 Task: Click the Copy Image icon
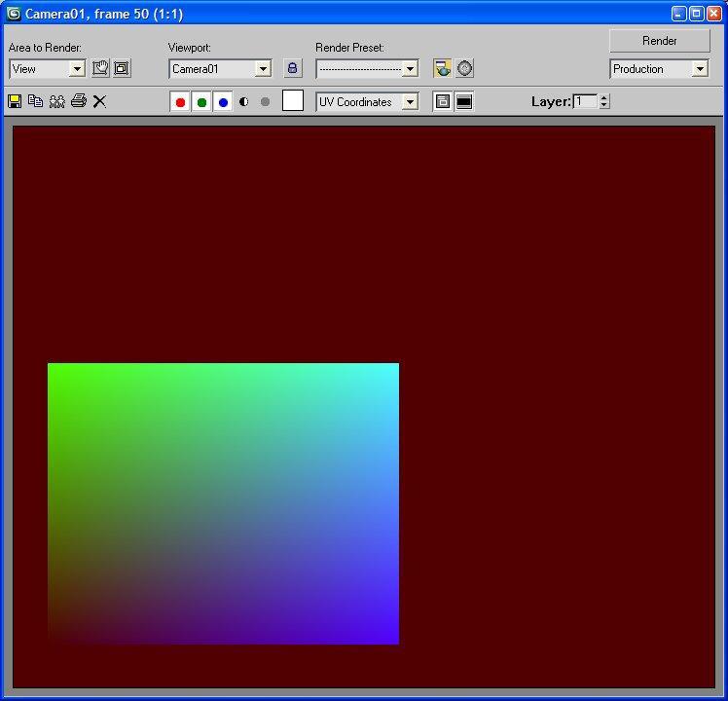pyautogui.click(x=36, y=101)
